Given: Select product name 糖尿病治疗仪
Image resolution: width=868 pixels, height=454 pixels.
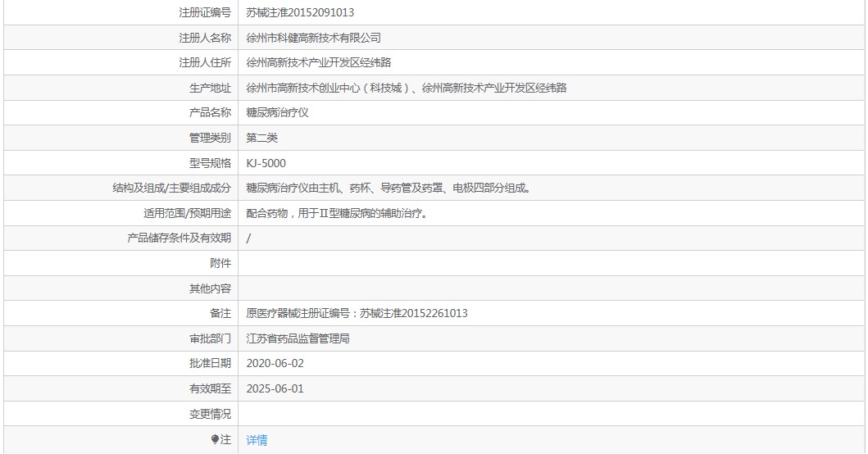Looking at the screenshot, I should [277, 113].
